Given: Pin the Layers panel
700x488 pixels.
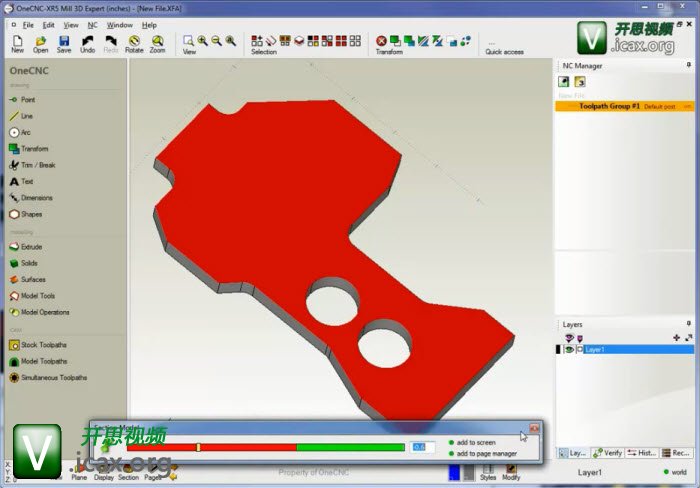Looking at the screenshot, I should click(689, 323).
